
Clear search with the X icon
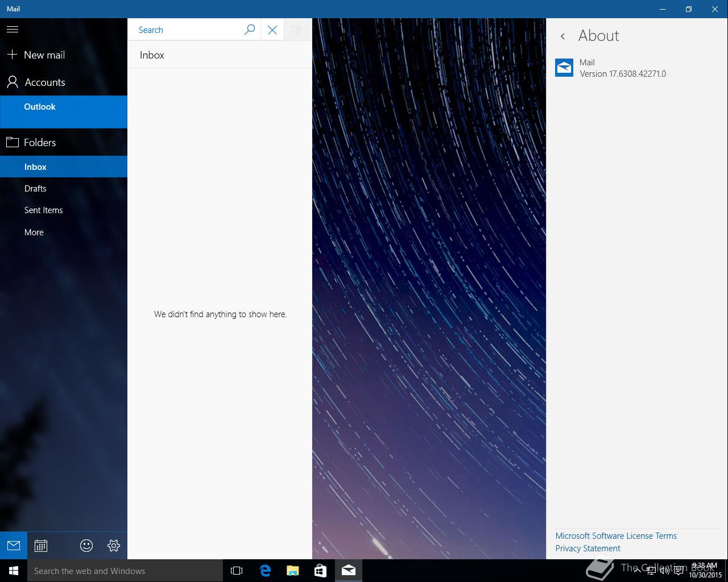click(272, 30)
